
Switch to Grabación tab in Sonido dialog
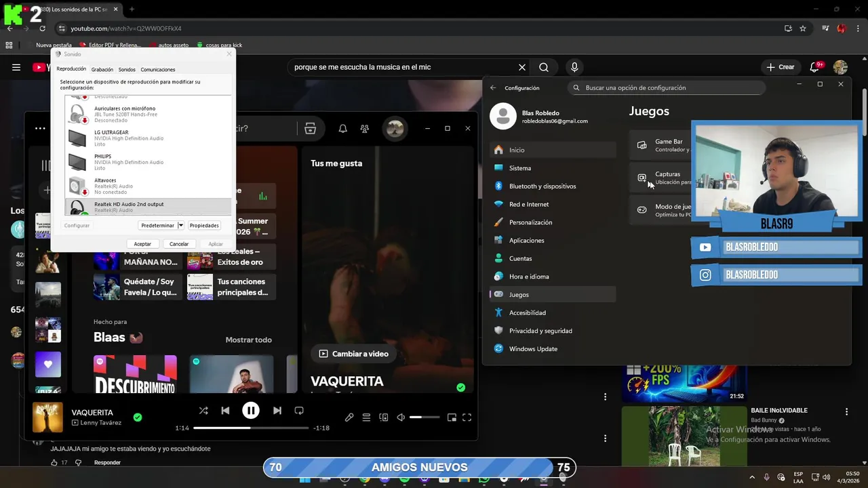pos(102,70)
